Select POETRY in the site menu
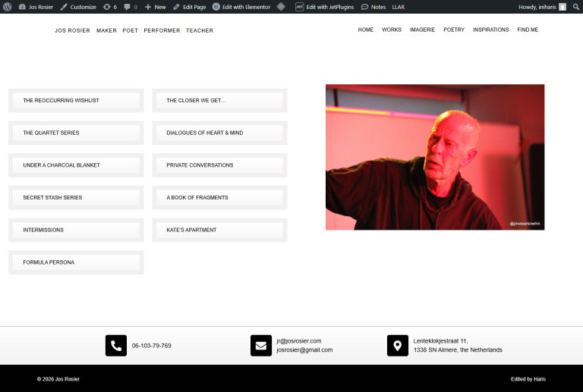The width and height of the screenshot is (583, 392). pos(454,30)
